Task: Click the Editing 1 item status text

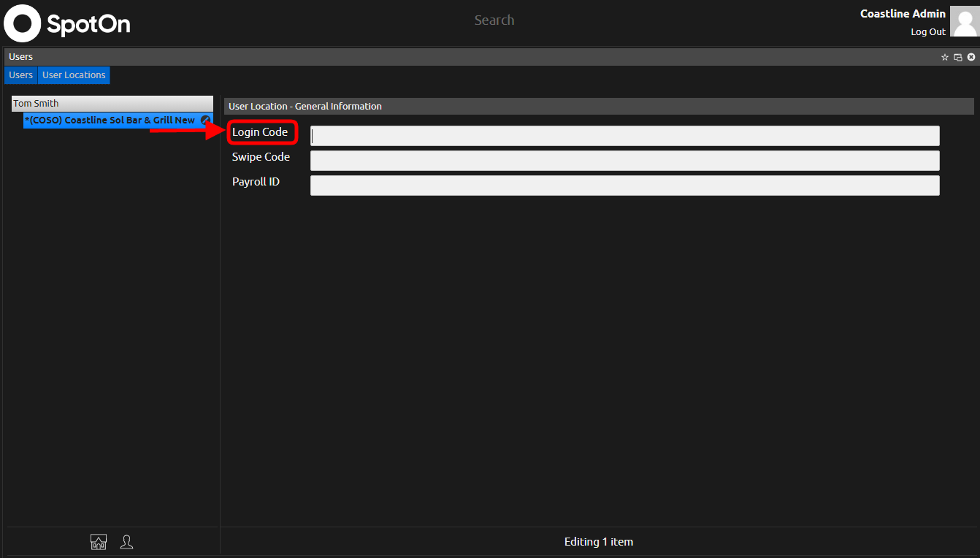Action: coord(599,542)
